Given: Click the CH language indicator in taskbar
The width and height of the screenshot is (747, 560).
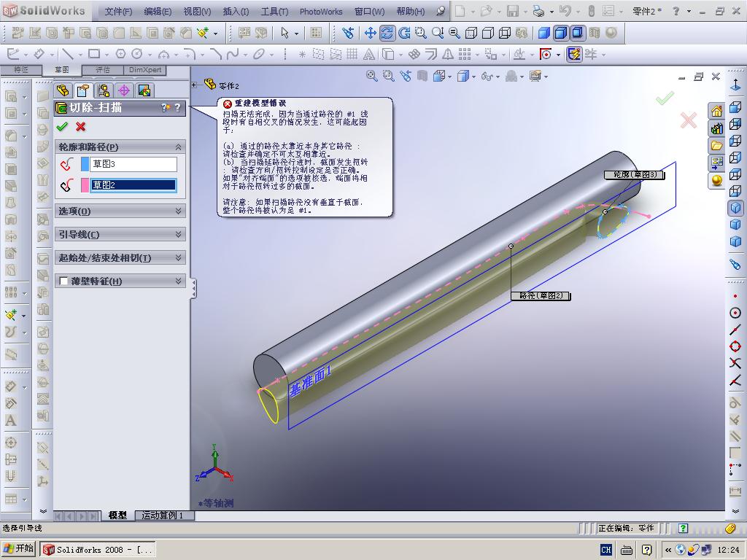Looking at the screenshot, I should [606, 550].
